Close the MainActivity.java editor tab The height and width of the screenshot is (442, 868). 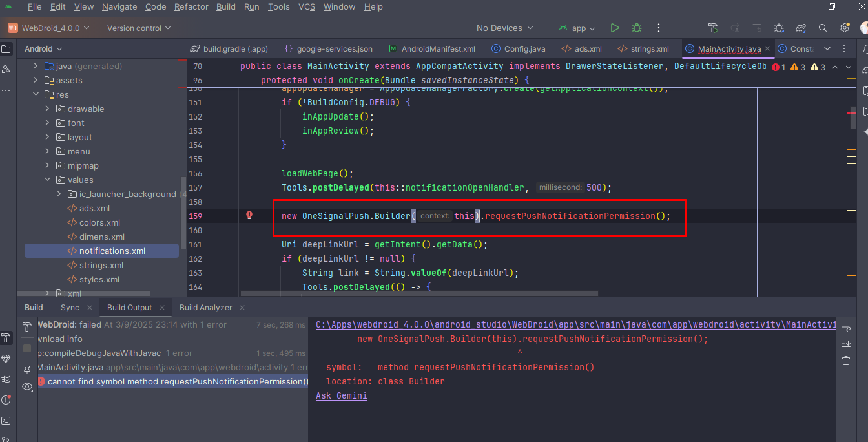click(x=767, y=48)
